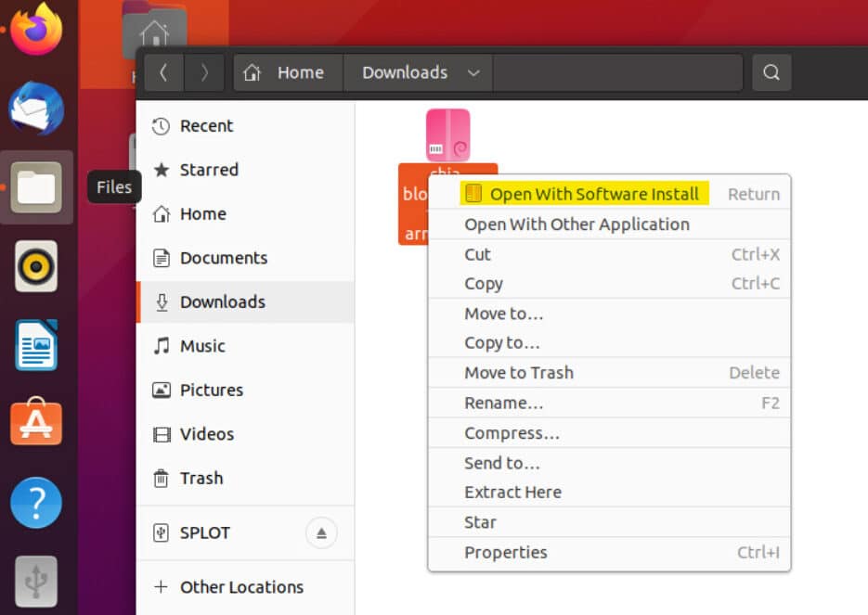This screenshot has width=868, height=615.
Task: Open Music folder in sidebar
Action: tap(245, 346)
